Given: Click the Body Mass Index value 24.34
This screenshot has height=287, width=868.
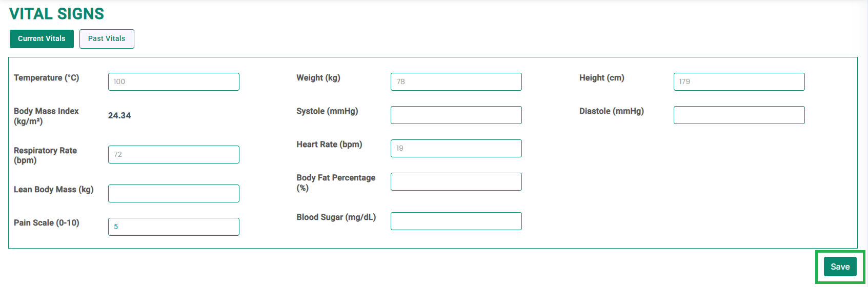Looking at the screenshot, I should (x=119, y=116).
